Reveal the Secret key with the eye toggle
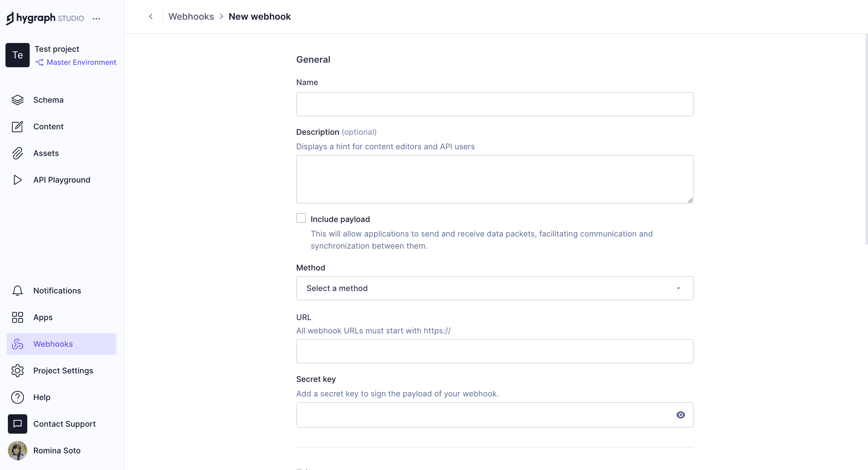The image size is (868, 470). [x=681, y=415]
